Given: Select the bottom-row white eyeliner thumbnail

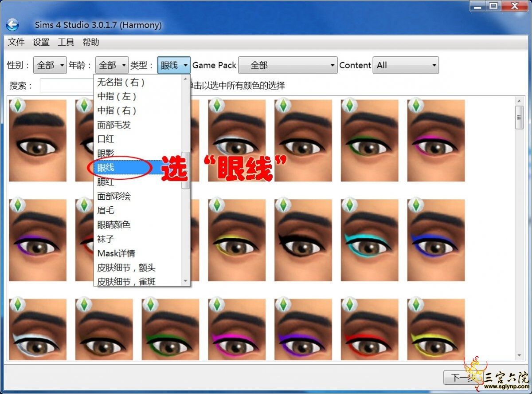Looking at the screenshot, I should (38, 329).
